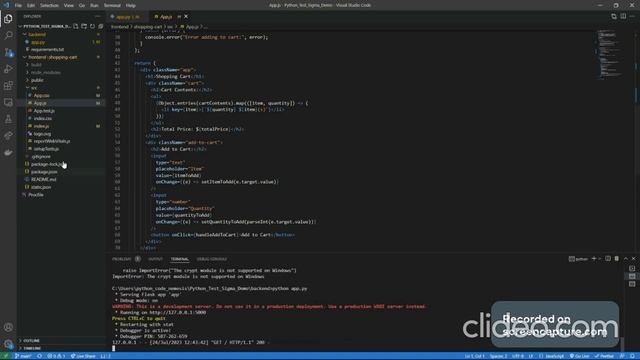640x360 pixels.
Task: Open the Testing flask view
Action: pos(8,119)
